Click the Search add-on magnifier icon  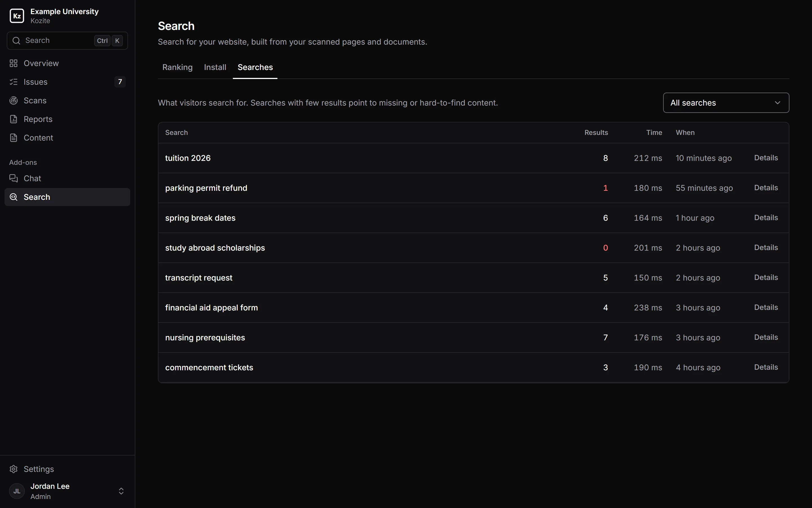coord(14,197)
